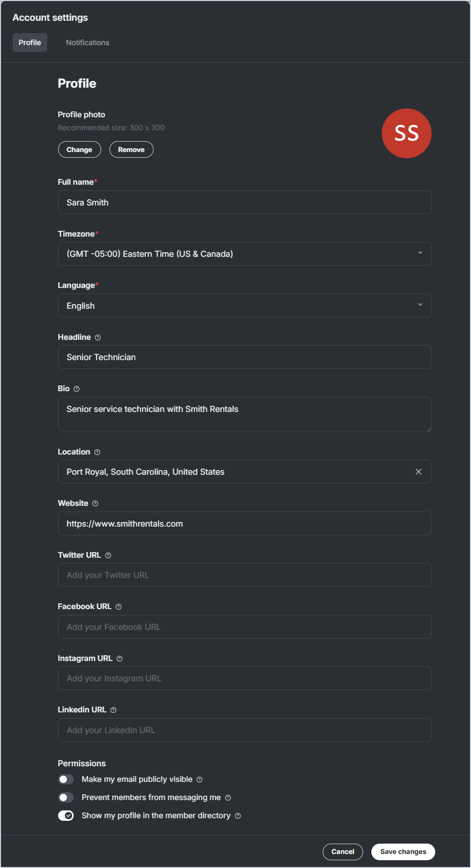This screenshot has height=868, width=471.
Task: Click help icon beside Location label
Action: click(x=98, y=452)
